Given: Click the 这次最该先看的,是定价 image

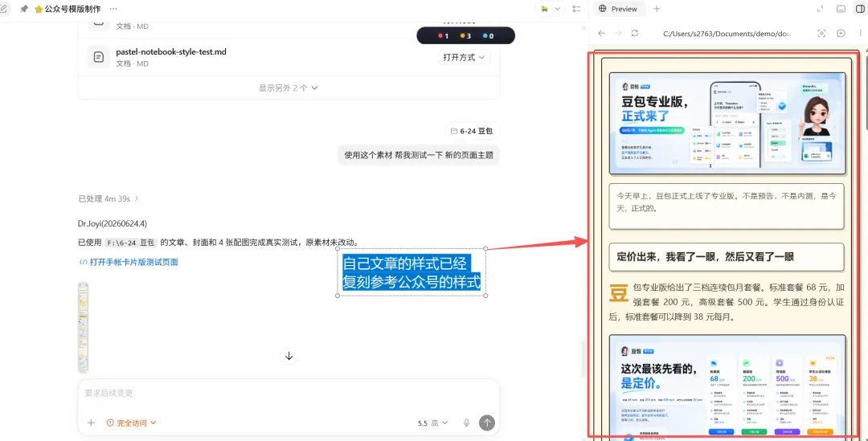Looking at the screenshot, I should coord(727,386).
